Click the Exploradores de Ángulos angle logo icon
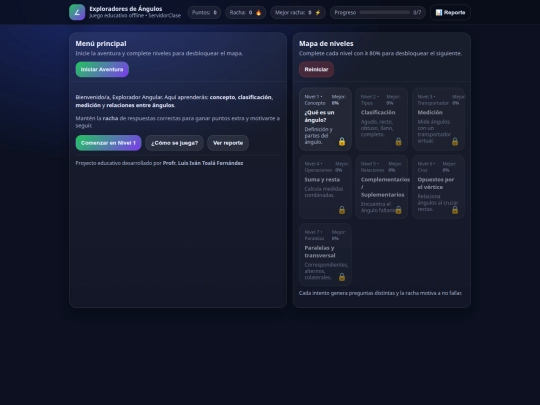 click(x=77, y=12)
